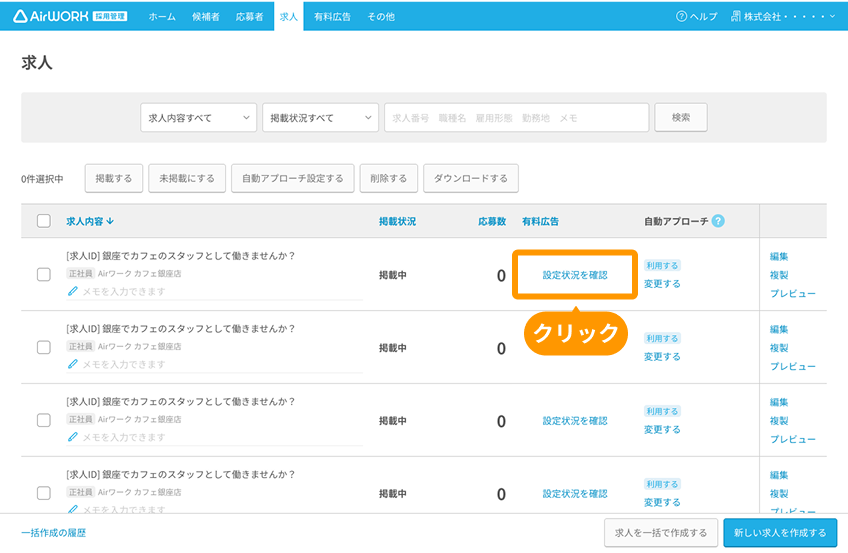Check the third job row's checkbox
The height and width of the screenshot is (553, 848).
pyautogui.click(x=44, y=420)
